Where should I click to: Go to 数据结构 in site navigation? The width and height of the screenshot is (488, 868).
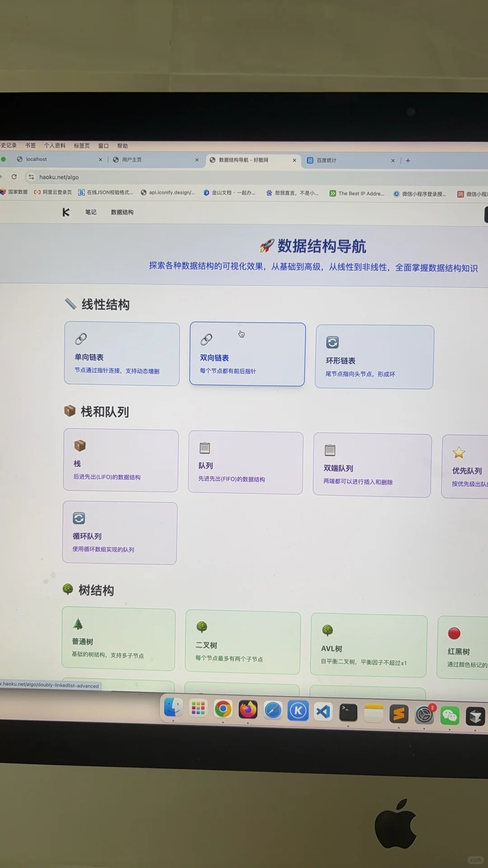pos(122,212)
